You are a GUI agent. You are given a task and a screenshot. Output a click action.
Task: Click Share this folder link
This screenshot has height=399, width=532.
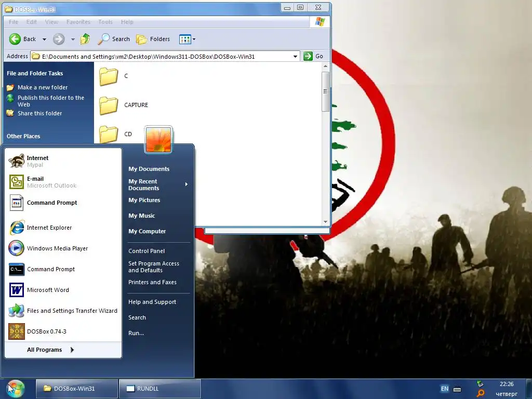click(39, 113)
